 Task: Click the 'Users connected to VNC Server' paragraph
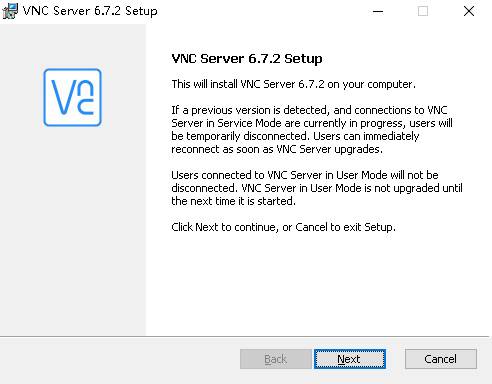point(317,188)
